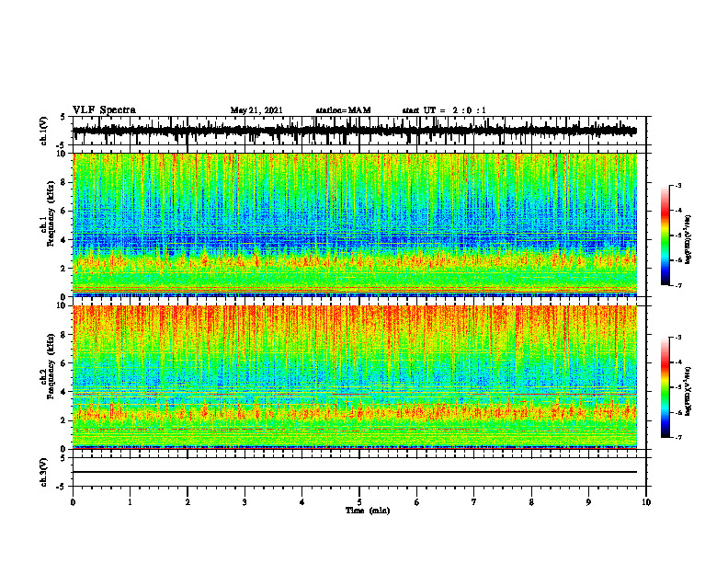This screenshot has width=728, height=563.
Task: Click time axis tick label "10" at bottom right
Action: point(646,502)
